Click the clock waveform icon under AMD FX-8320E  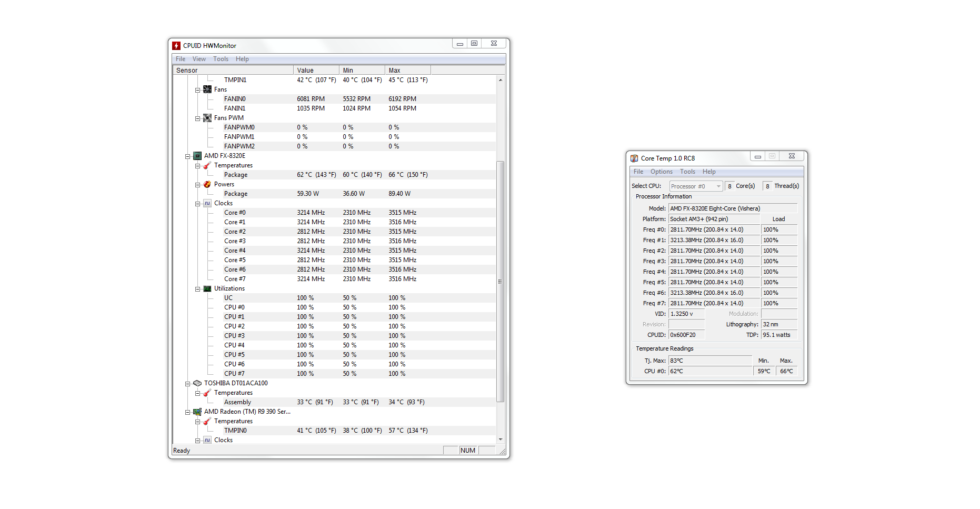(x=207, y=203)
